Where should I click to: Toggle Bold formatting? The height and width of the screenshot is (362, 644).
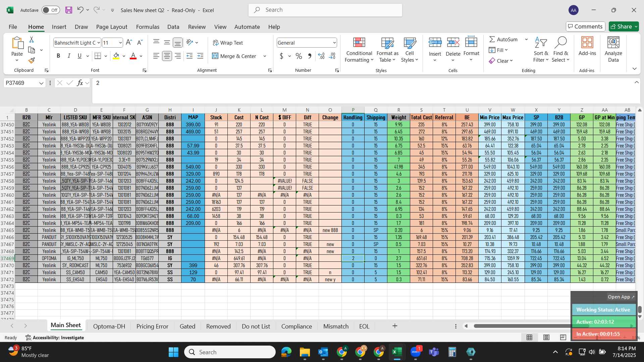(x=58, y=56)
